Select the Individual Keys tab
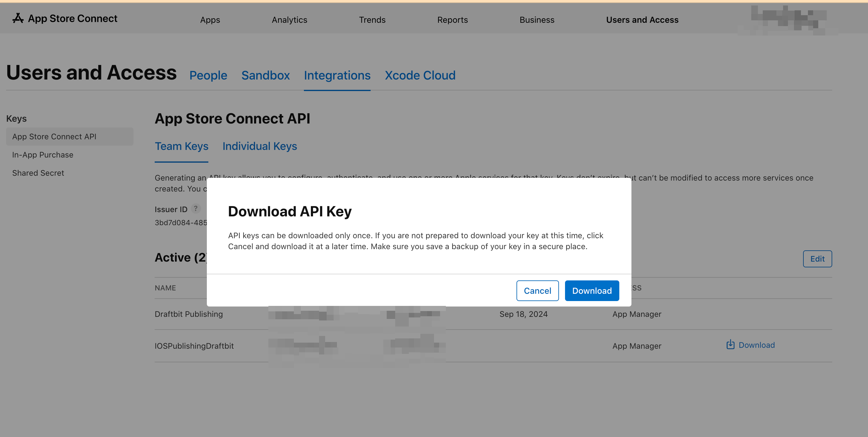 pos(259,146)
